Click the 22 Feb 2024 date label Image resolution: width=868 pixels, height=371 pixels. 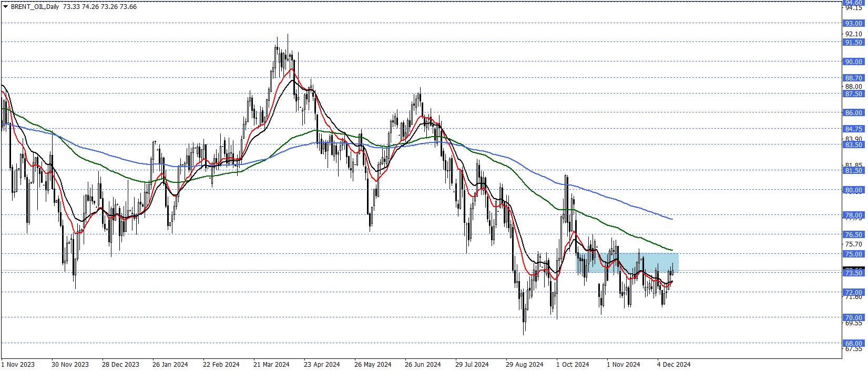click(221, 364)
